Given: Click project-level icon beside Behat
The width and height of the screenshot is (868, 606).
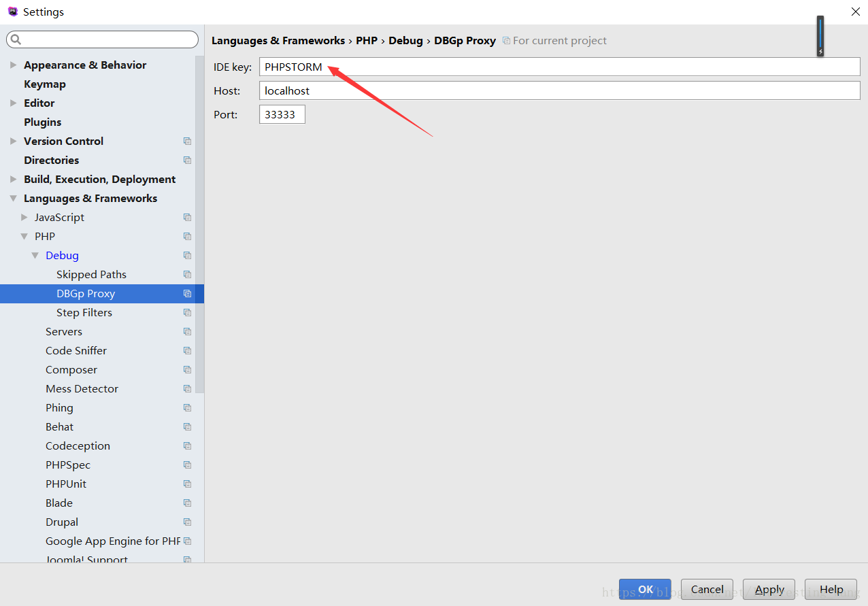Looking at the screenshot, I should pos(187,427).
